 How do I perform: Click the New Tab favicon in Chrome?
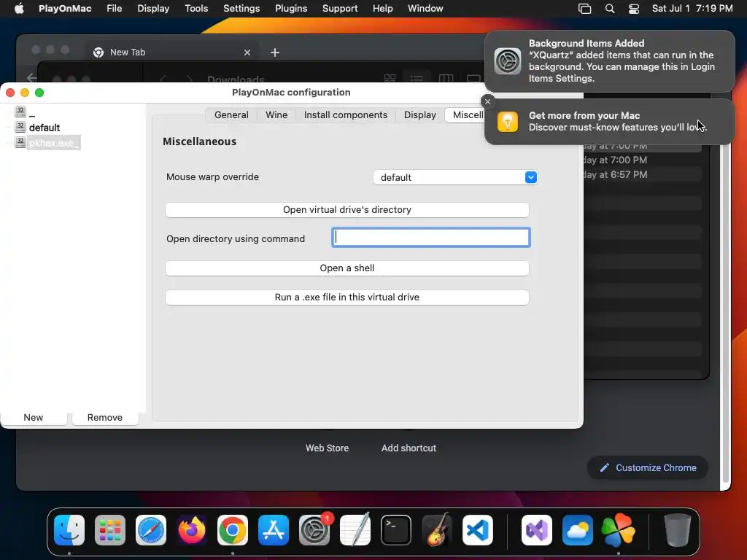98,52
